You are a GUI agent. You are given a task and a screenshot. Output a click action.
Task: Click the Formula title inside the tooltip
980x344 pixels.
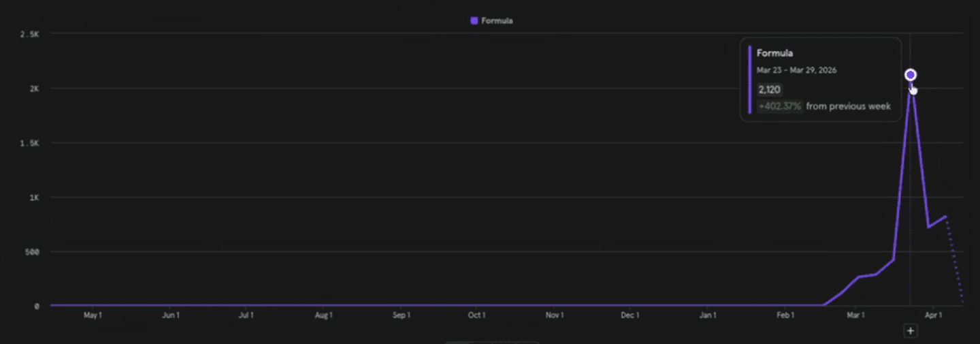point(774,53)
